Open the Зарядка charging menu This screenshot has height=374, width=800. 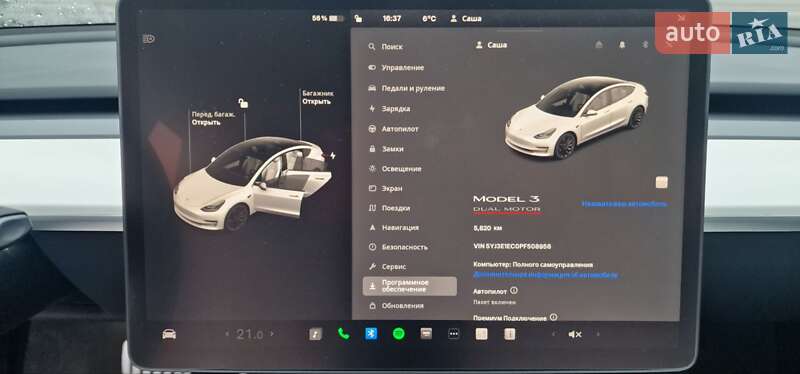(389, 109)
